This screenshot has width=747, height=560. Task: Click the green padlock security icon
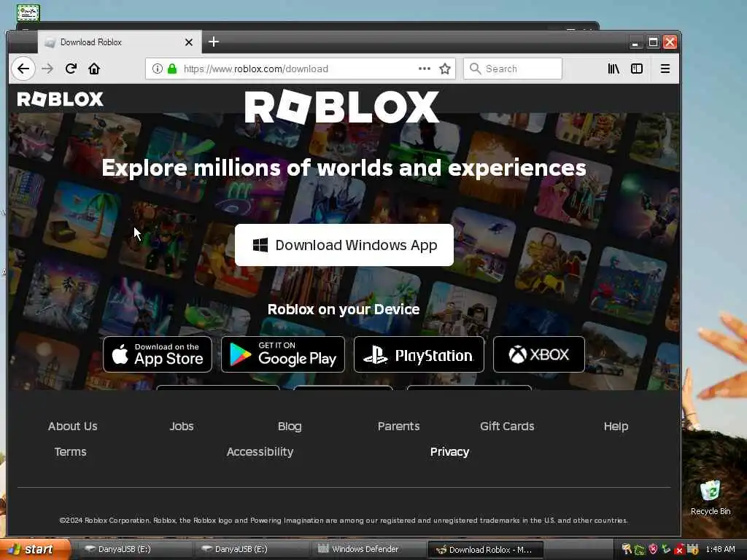click(172, 69)
